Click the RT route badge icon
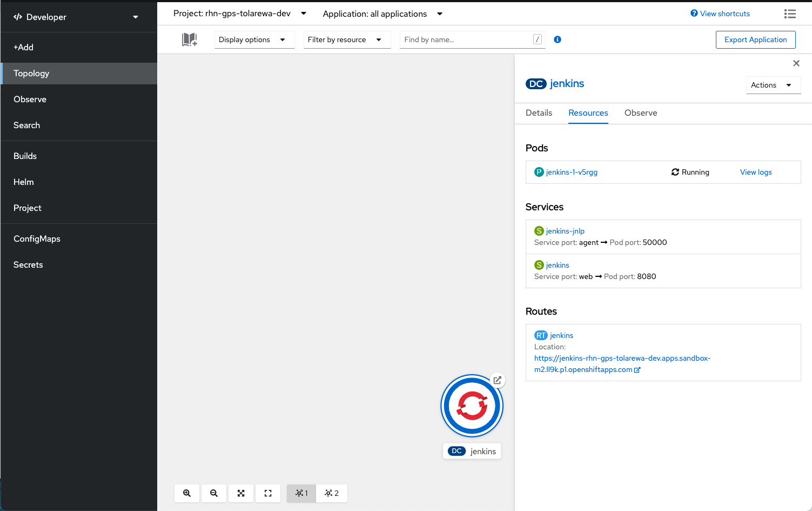812x511 pixels. pos(541,335)
